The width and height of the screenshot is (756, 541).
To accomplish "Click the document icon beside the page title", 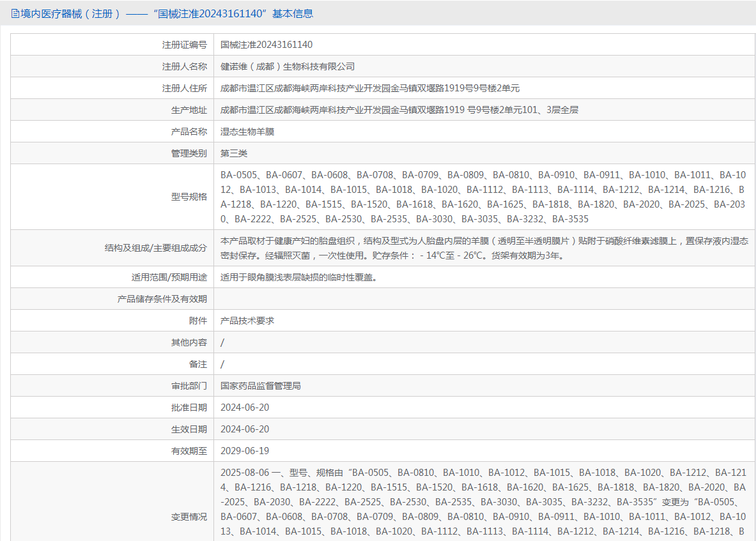I will point(15,13).
